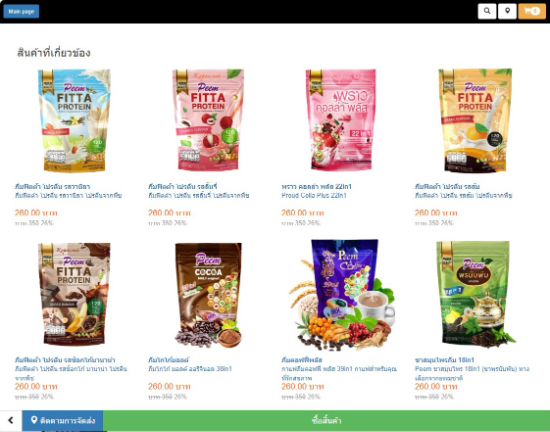Select the Peem Coffee purple bag image
This screenshot has width=550, height=432.
coord(342,295)
